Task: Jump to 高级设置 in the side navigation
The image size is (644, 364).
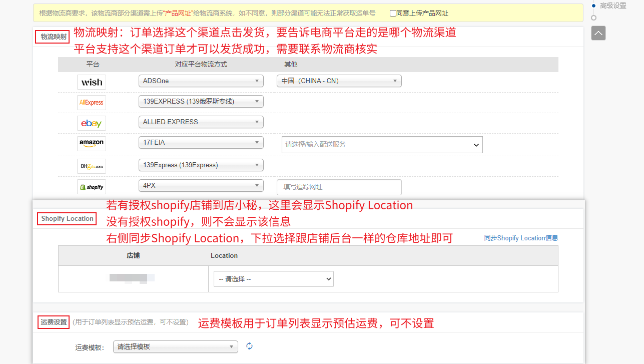Action: click(613, 6)
